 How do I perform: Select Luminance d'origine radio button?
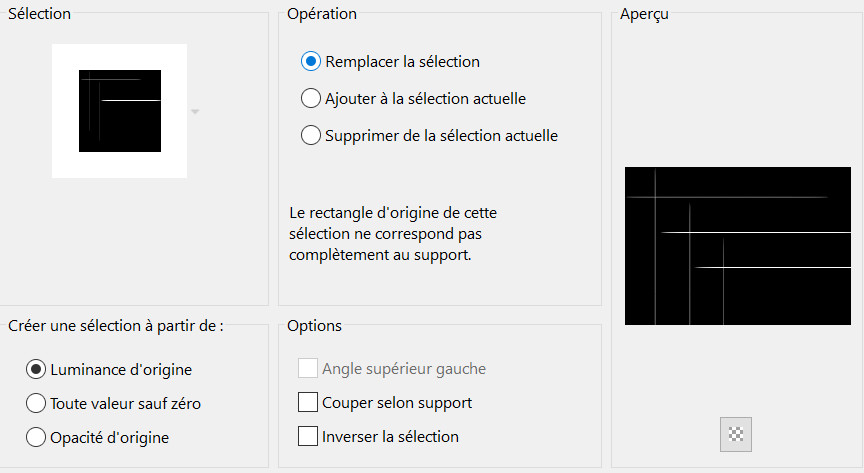pos(35,369)
